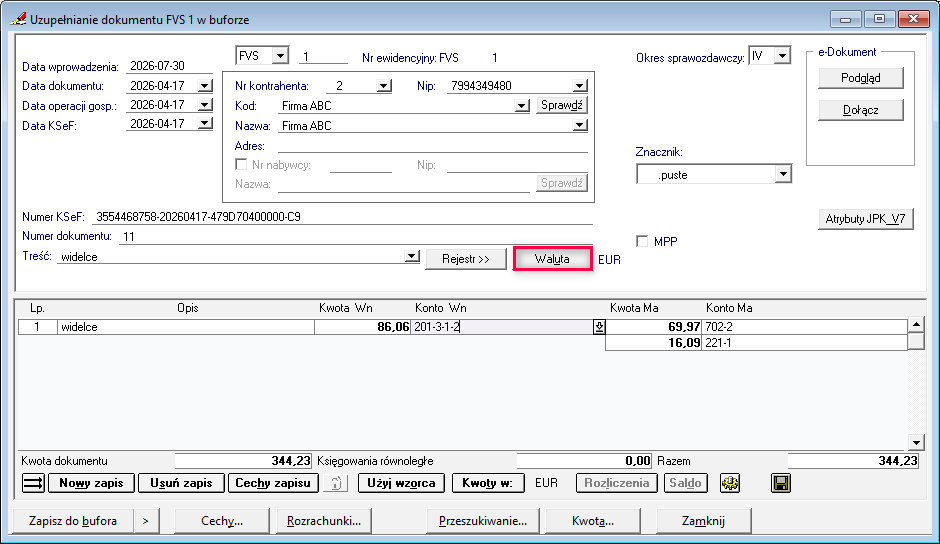Expand the Nazwa Firma ABC dropdown
940x544 pixels.
pos(579,125)
